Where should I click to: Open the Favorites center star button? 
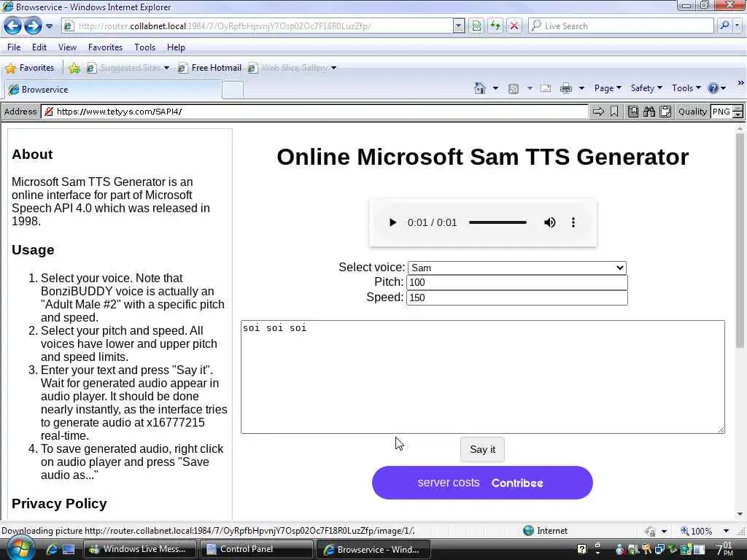coord(30,68)
